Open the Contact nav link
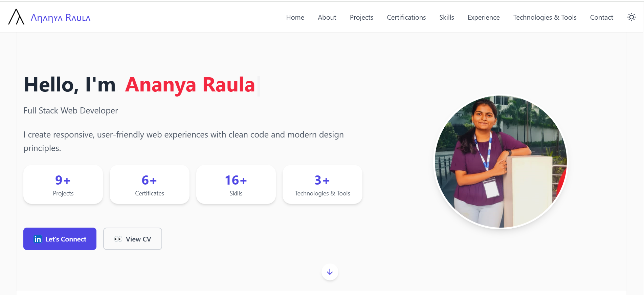The image size is (644, 295). click(x=601, y=17)
